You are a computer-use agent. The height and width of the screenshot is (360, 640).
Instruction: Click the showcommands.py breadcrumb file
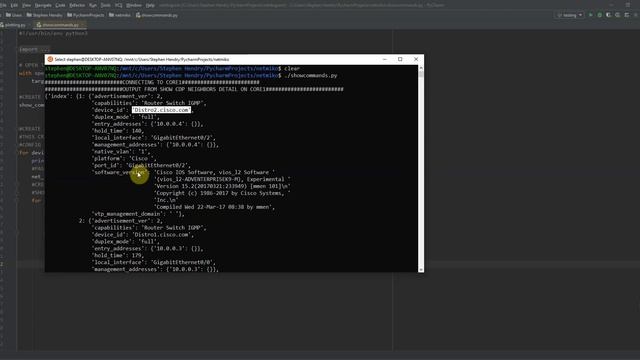click(x=157, y=15)
